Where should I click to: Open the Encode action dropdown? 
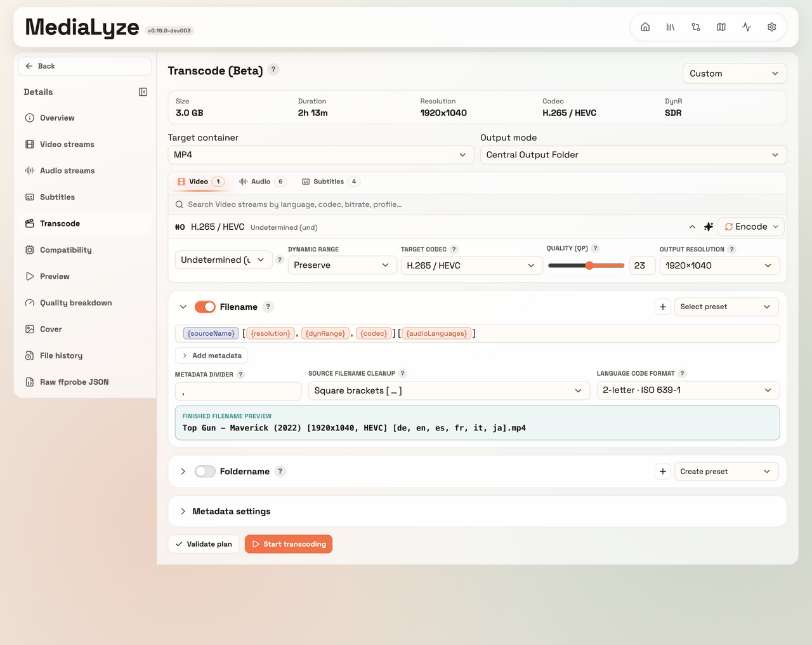click(x=751, y=227)
